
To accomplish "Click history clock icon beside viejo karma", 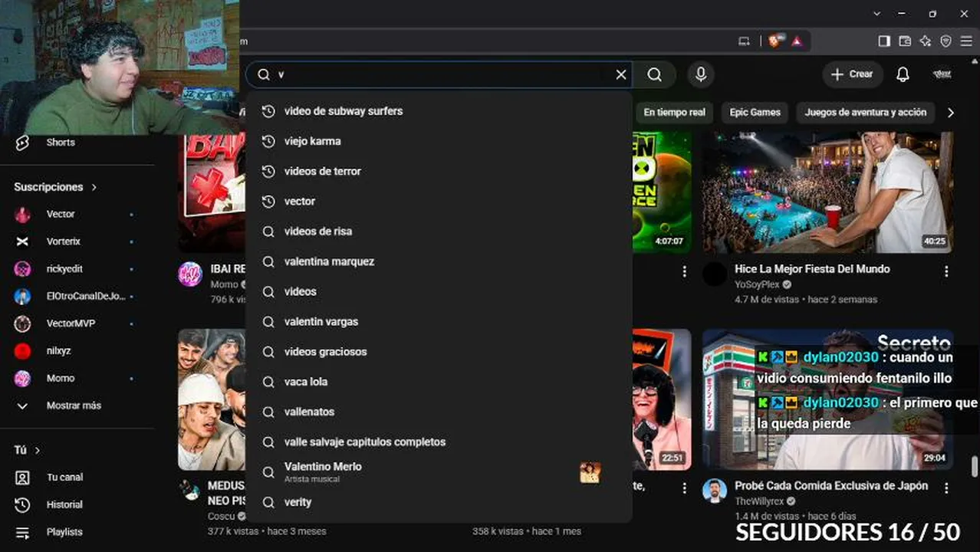I will pos(268,141).
